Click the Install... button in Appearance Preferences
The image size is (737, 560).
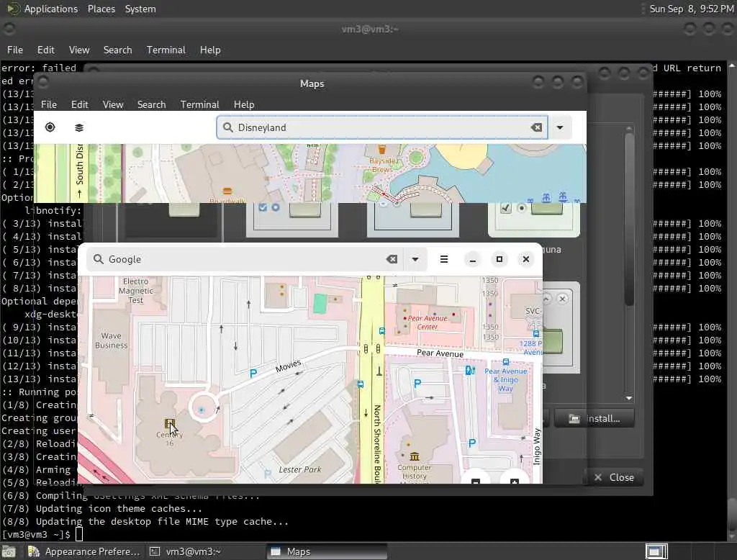point(594,418)
